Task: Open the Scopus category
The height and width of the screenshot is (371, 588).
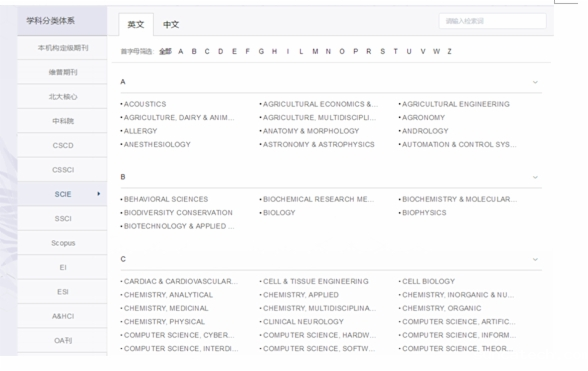Action: pyautogui.click(x=63, y=243)
